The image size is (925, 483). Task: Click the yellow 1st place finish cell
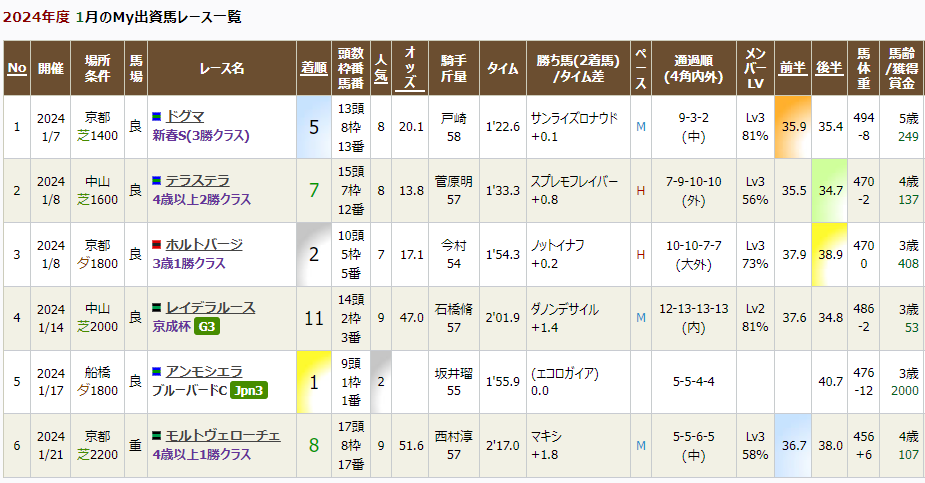coord(314,382)
